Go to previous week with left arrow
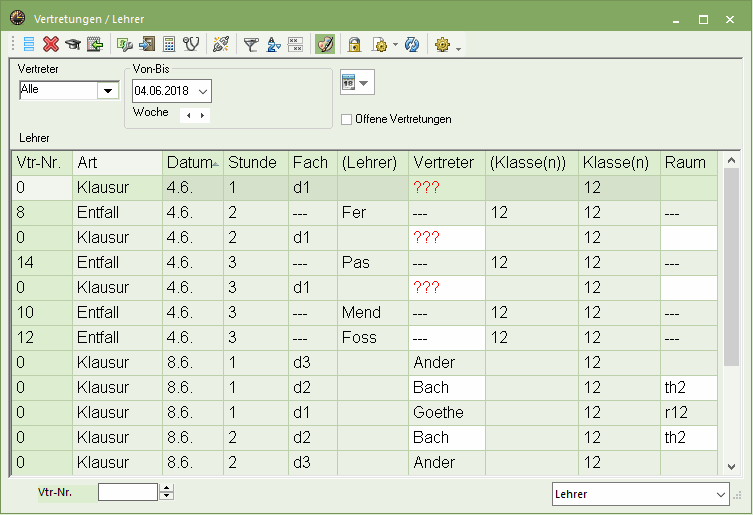This screenshot has width=753, height=515. pyautogui.click(x=188, y=115)
